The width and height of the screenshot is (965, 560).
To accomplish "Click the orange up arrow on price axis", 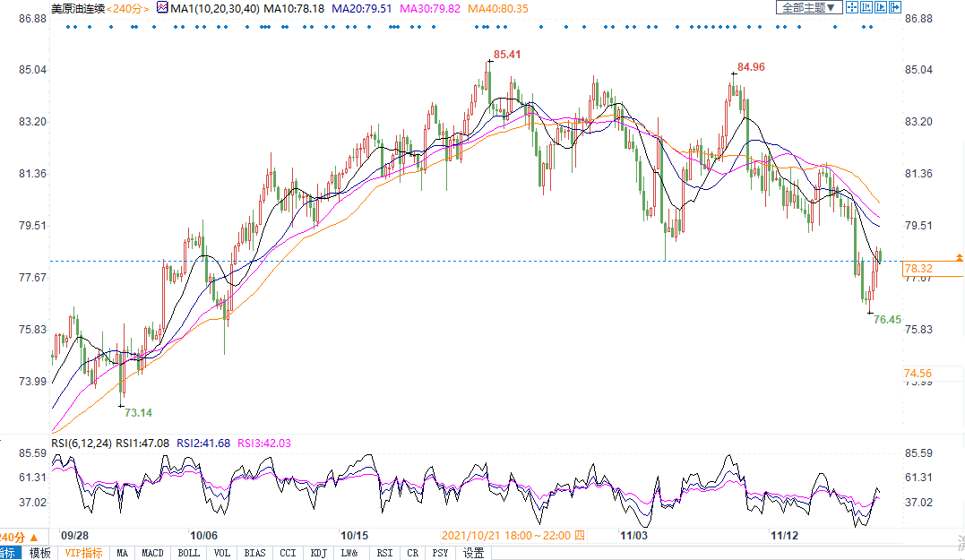I will [x=959, y=258].
